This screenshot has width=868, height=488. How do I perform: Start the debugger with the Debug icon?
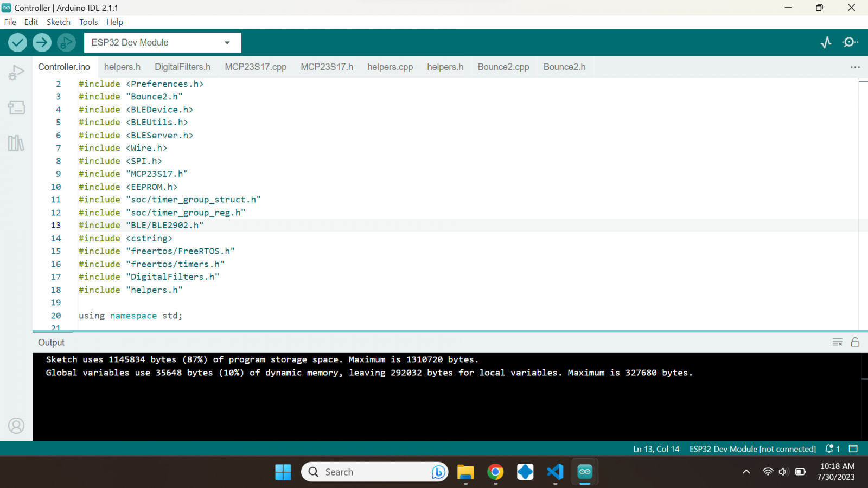point(66,42)
